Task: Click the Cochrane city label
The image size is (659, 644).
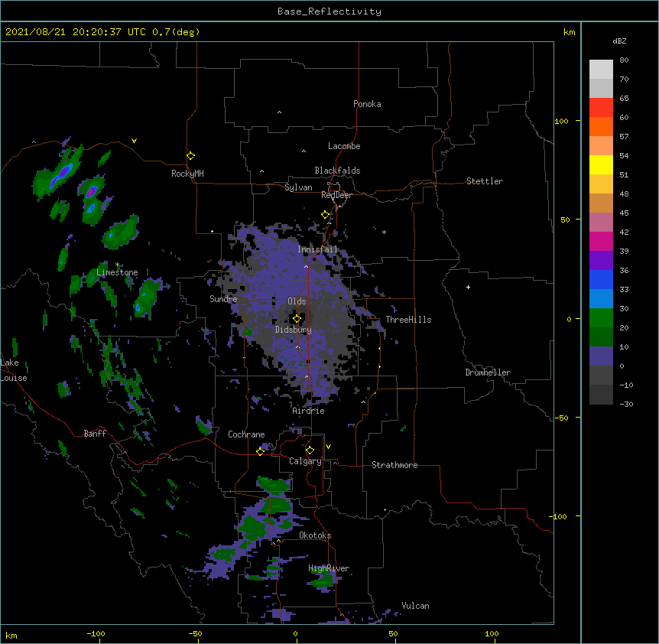Action: point(246,434)
